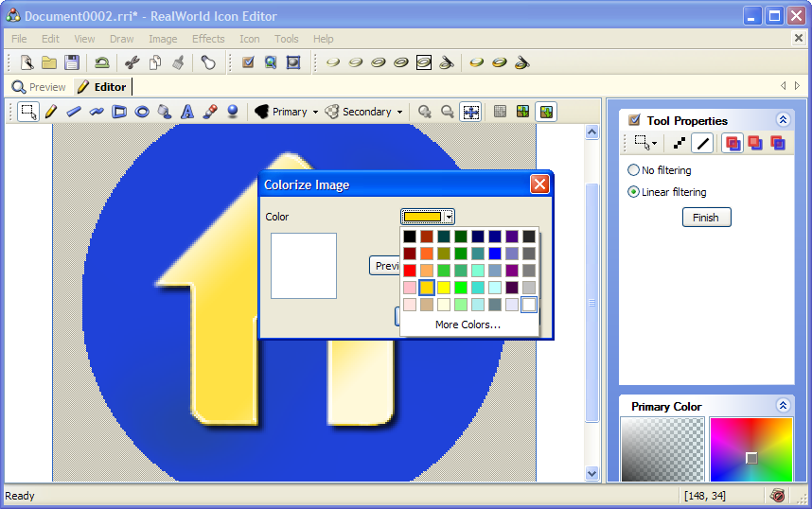Click the Undo toolbar icon

[x=101, y=62]
